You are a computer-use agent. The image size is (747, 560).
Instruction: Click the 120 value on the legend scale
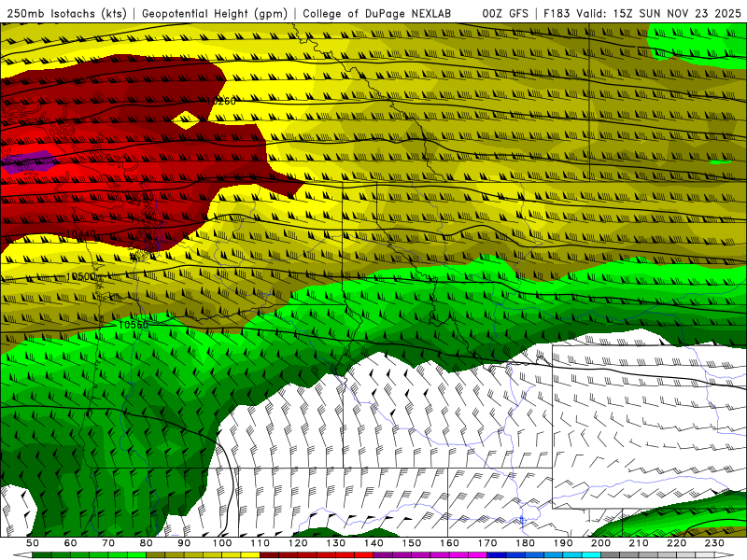pos(298,543)
